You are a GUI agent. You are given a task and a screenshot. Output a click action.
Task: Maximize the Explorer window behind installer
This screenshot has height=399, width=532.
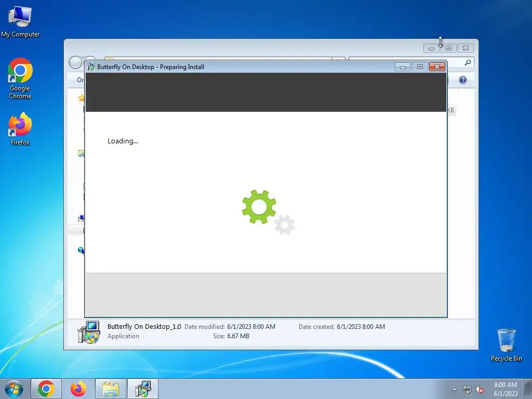pyautogui.click(x=448, y=48)
